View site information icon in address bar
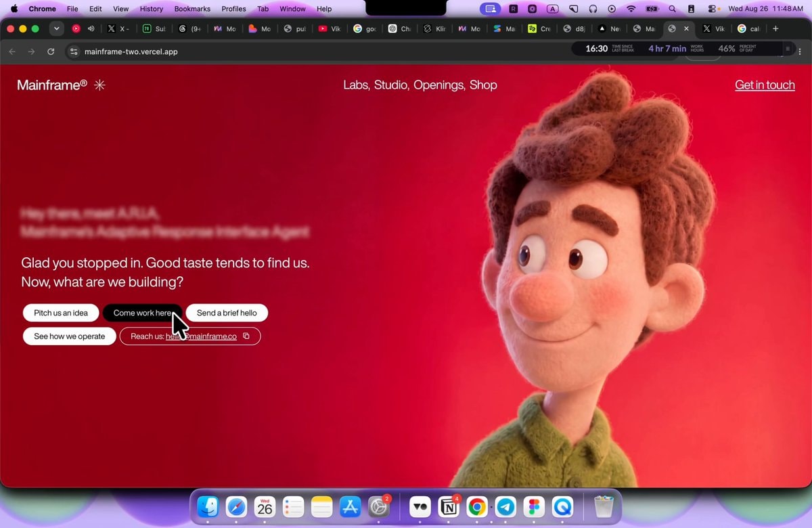 pyautogui.click(x=74, y=51)
